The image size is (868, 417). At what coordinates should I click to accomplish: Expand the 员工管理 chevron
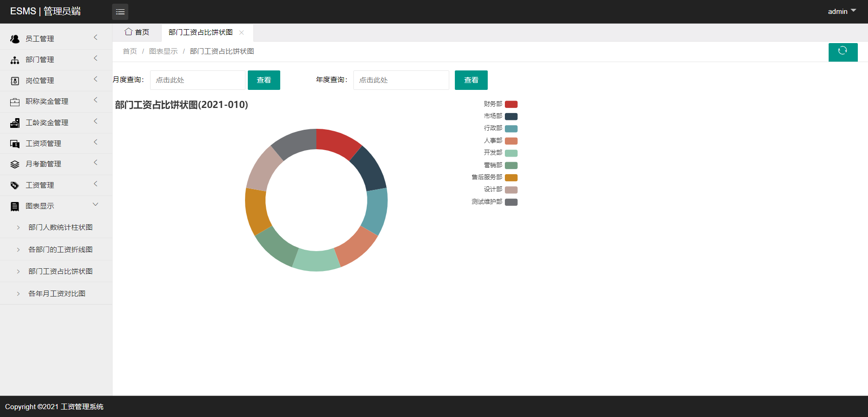[x=96, y=37]
